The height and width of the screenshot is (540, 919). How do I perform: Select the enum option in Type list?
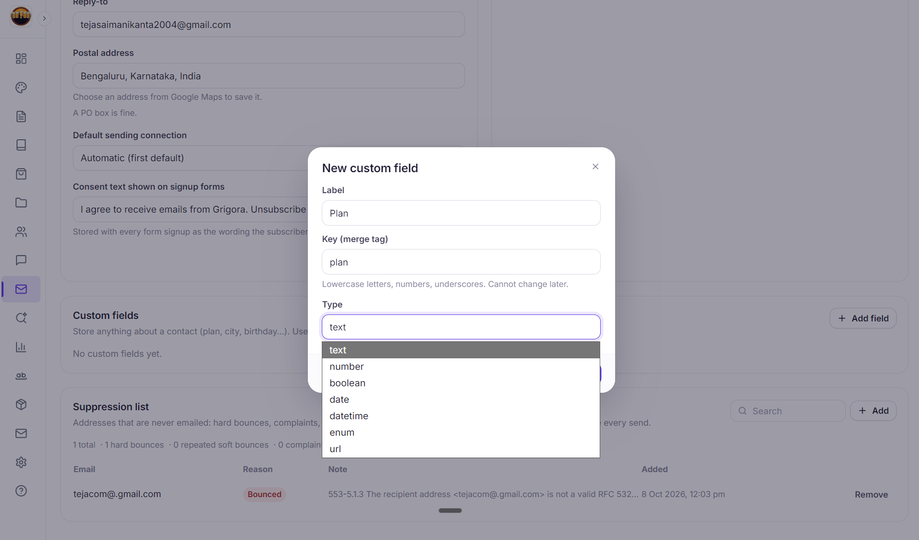461,432
